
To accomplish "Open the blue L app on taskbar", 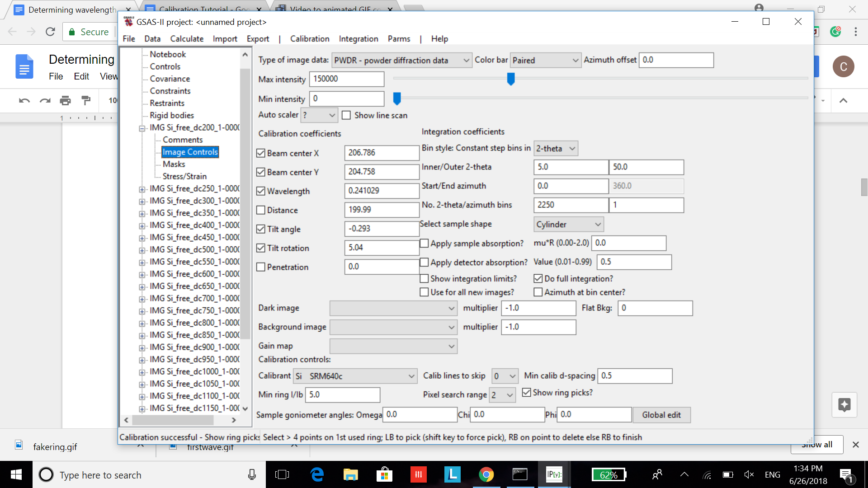I will click(453, 474).
